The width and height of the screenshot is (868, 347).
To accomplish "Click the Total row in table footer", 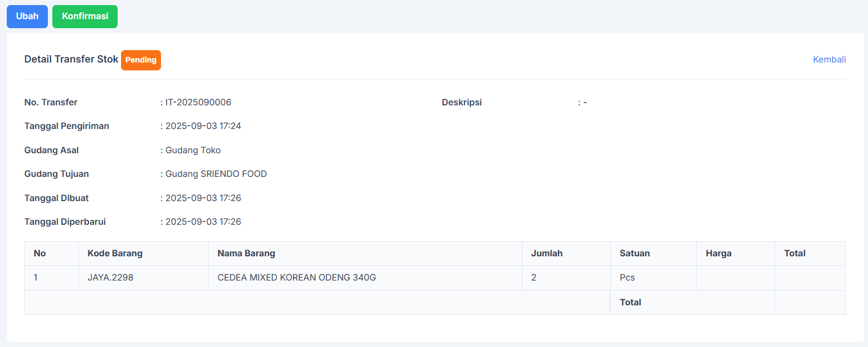I will coord(630,302).
